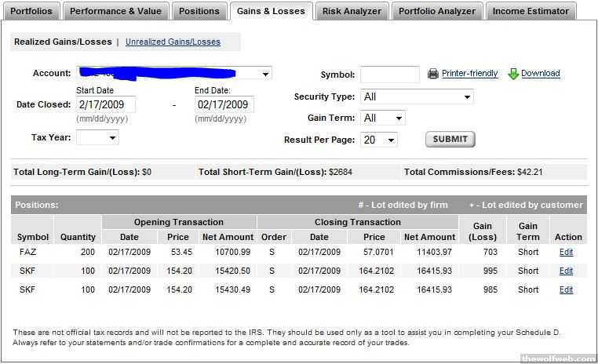598x364 pixels.
Task: Open the Performance & Value tab
Action: point(115,11)
